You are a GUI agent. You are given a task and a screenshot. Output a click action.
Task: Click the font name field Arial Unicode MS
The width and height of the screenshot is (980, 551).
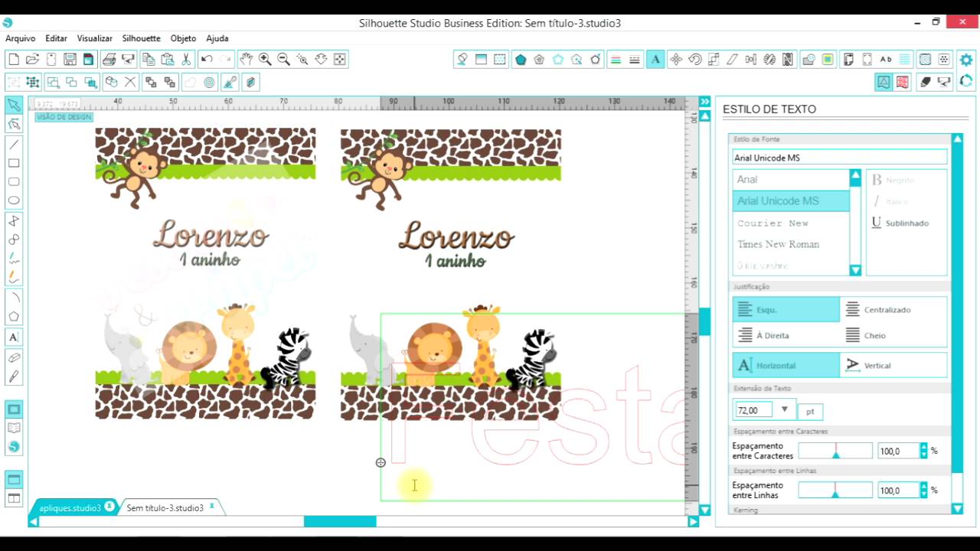click(839, 158)
